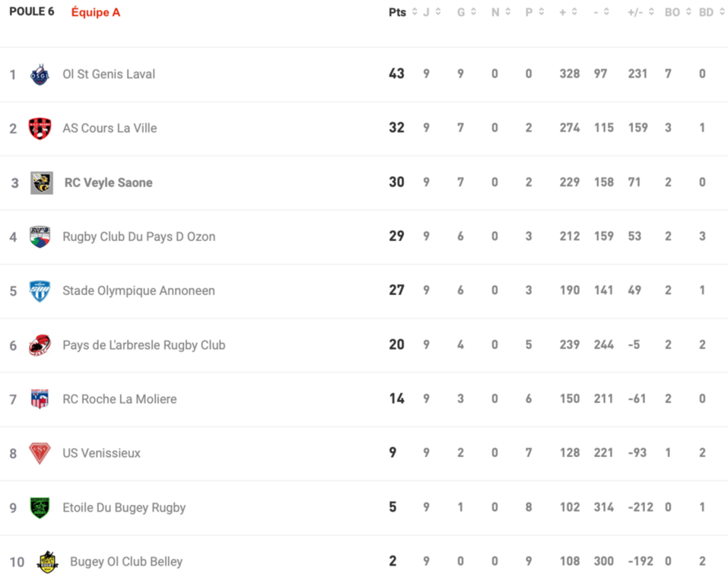Open the Stade Olympique Annoneen team link

[138, 290]
